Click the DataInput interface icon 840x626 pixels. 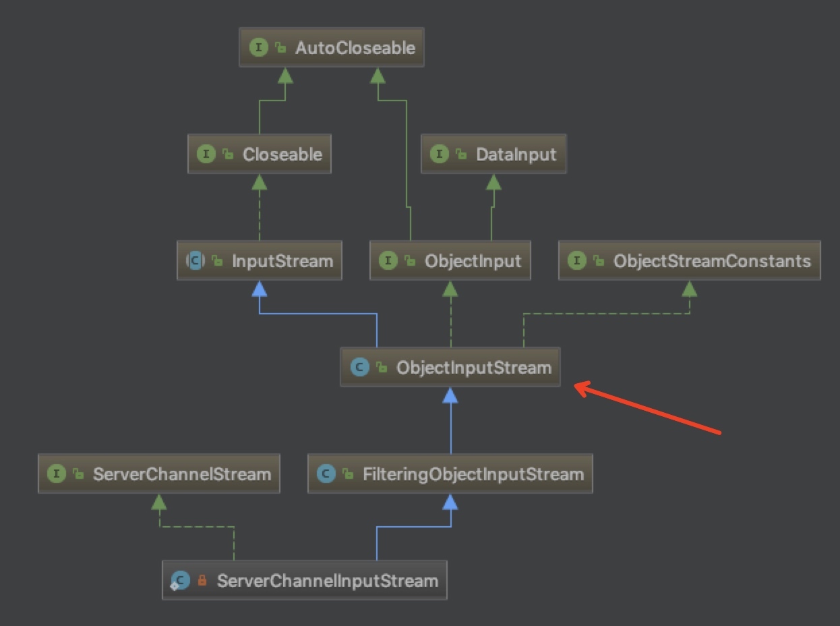click(439, 154)
